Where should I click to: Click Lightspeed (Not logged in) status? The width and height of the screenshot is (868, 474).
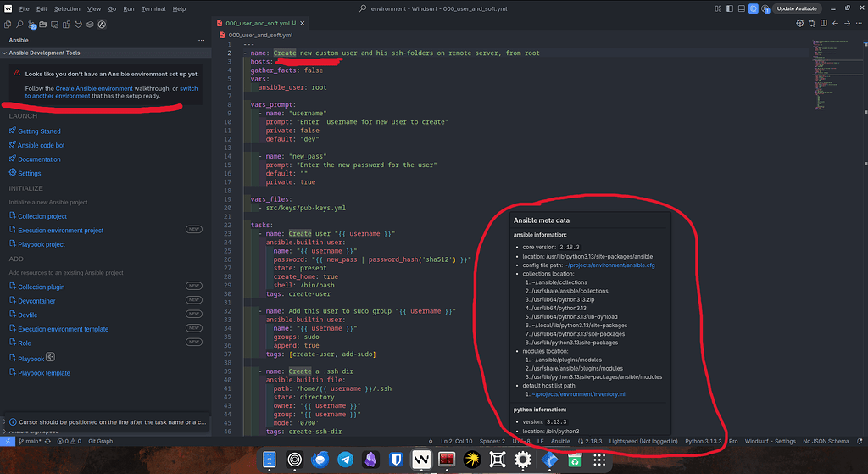(x=643, y=441)
